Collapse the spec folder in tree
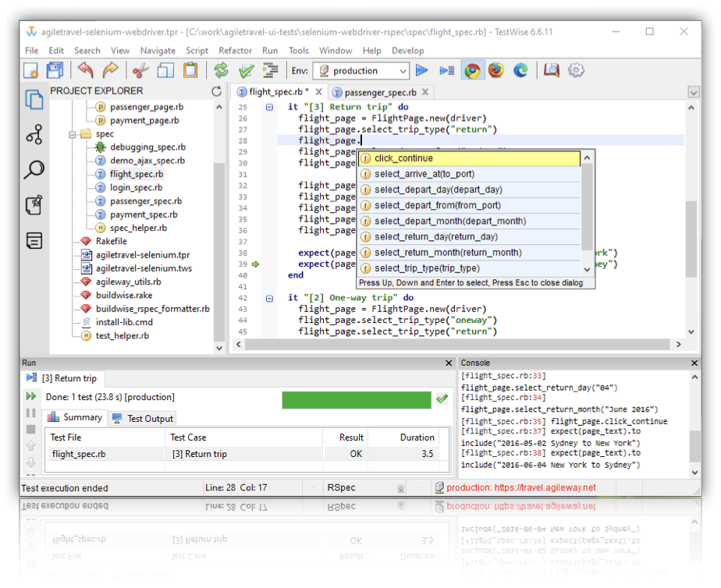 pos(73,135)
